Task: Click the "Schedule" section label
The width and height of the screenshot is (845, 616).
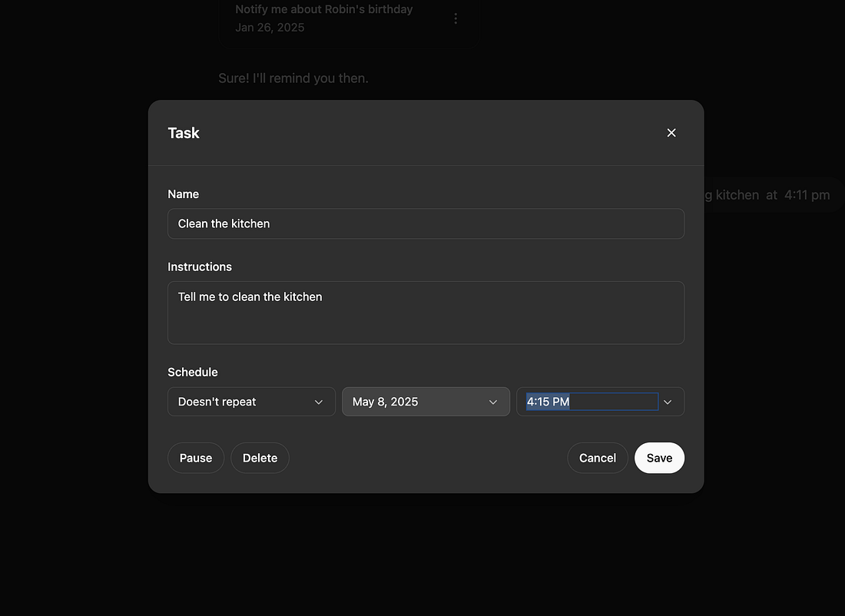Action: click(x=193, y=372)
